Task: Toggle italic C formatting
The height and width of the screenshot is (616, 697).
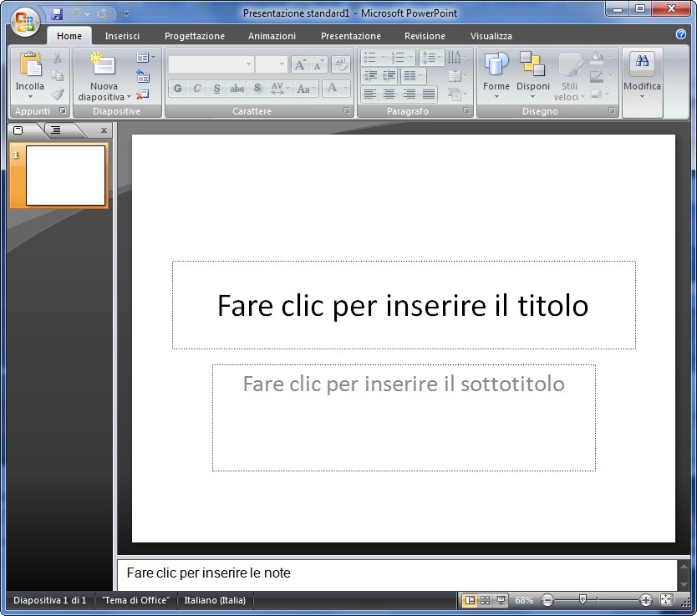Action: pos(197,89)
